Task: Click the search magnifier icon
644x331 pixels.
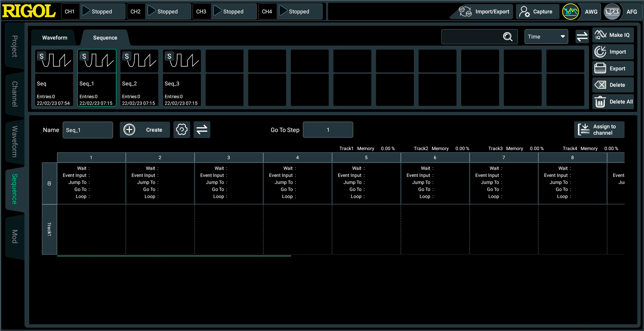Action: 507,37
